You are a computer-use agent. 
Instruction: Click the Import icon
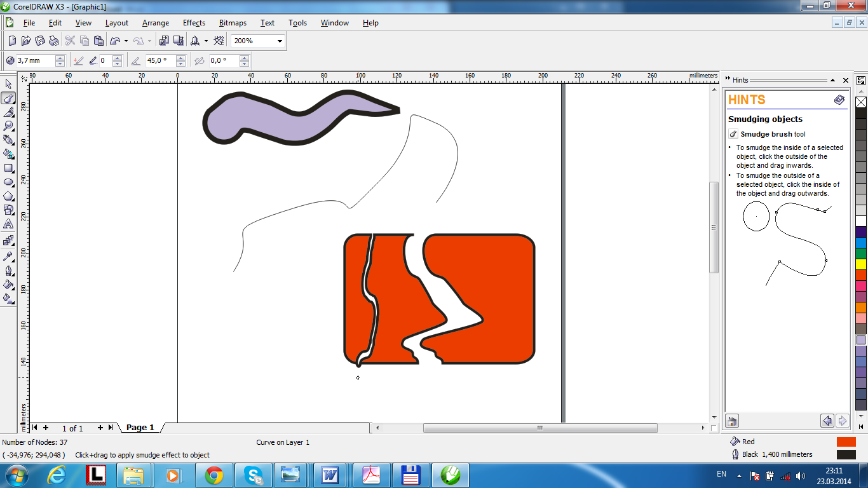[x=164, y=41]
